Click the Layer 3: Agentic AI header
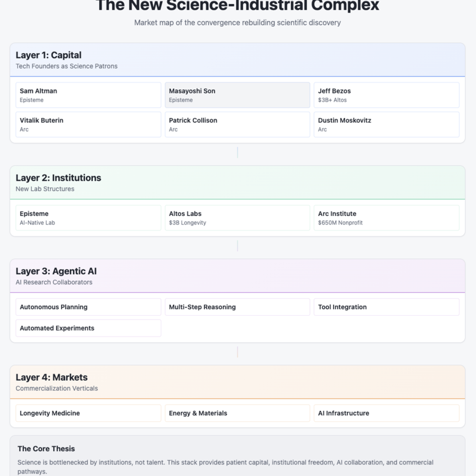476x476 pixels. coord(56,271)
